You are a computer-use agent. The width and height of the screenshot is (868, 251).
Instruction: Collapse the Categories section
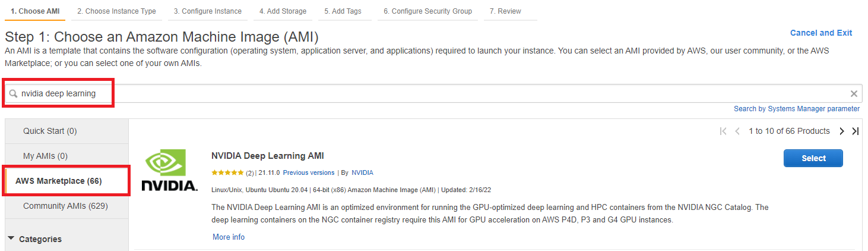click(12, 239)
